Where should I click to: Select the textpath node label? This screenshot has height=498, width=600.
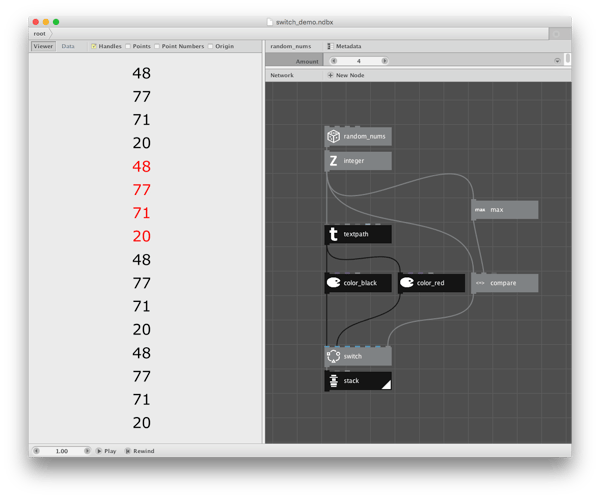tap(356, 234)
